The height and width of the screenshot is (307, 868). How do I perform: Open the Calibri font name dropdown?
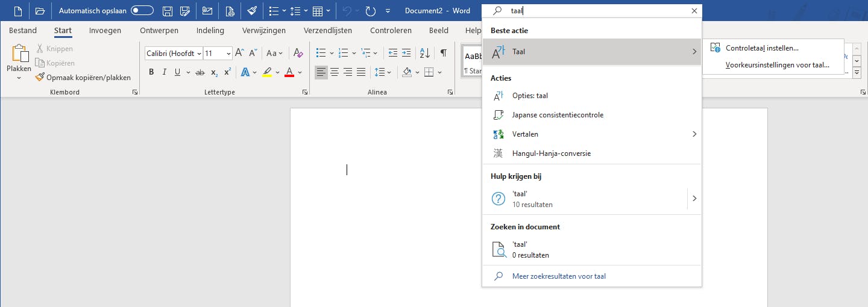(199, 54)
